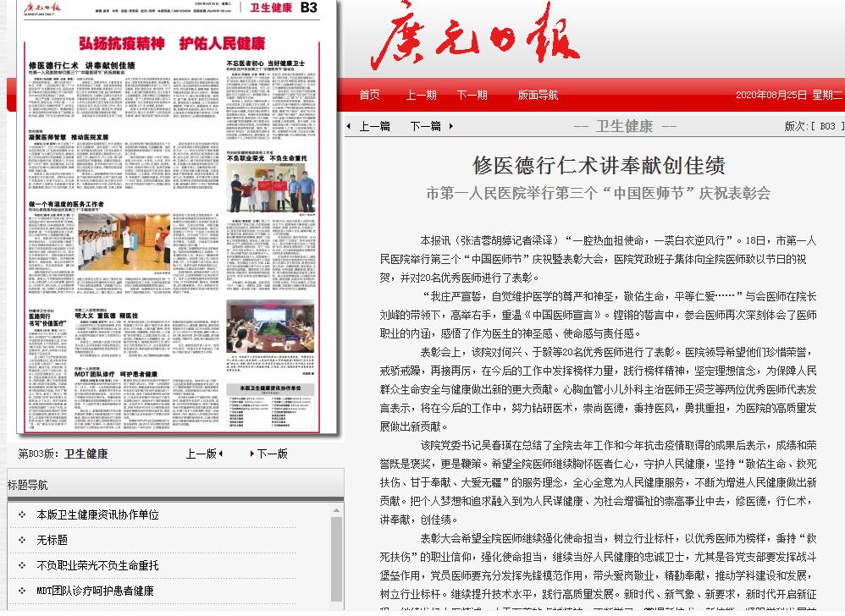Screen dimensions: 845x616
Task: Click the 上一版 previous page link
Action: click(x=201, y=454)
